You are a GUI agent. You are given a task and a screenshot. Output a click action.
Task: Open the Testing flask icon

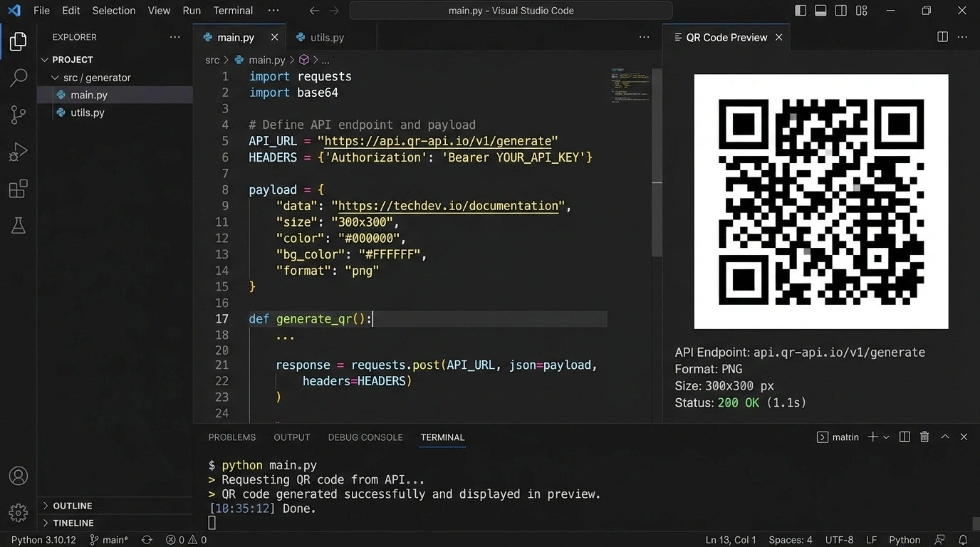[x=19, y=226]
